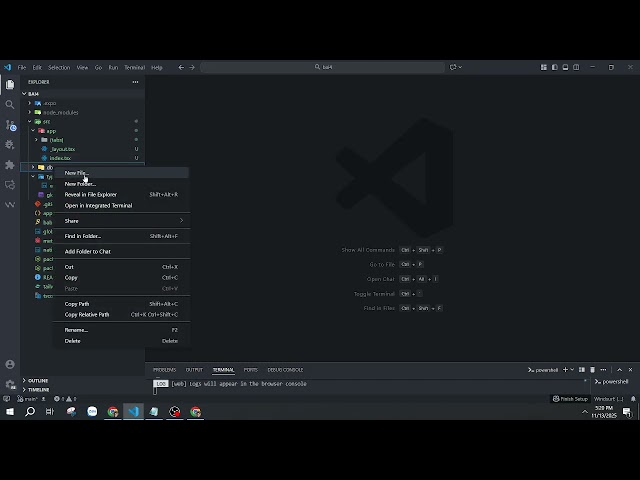This screenshot has width=640, height=480.
Task: Add a new terminal with plus icon
Action: (x=565, y=369)
